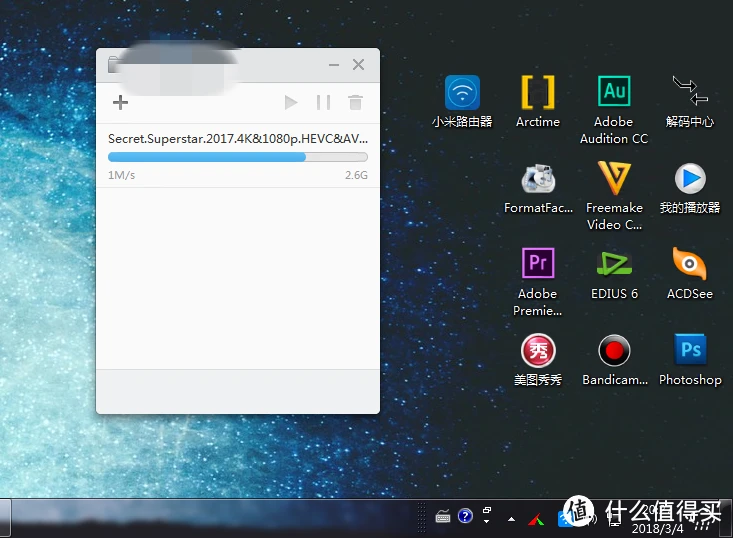Click the keyboard input icon in taskbar
Viewport: 733px width, 538px height.
[x=443, y=517]
